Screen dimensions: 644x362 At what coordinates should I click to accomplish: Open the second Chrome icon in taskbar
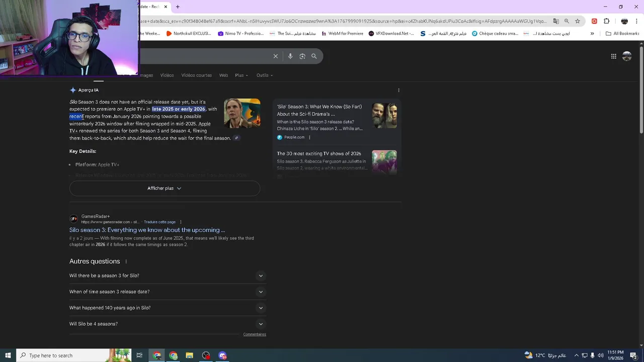(174, 355)
